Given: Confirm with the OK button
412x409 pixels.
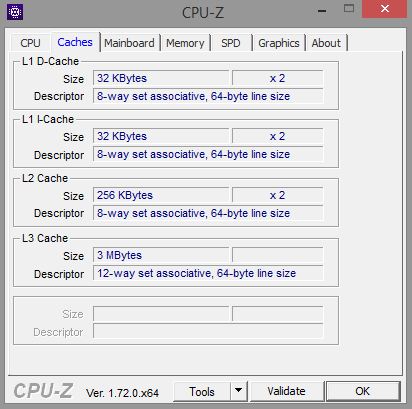Looking at the screenshot, I should click(x=363, y=391).
